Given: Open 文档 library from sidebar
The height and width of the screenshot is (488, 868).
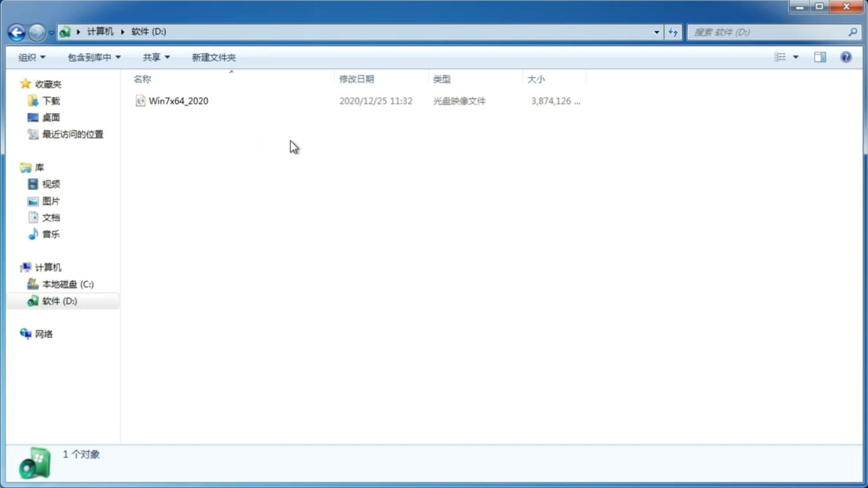Looking at the screenshot, I should click(51, 217).
